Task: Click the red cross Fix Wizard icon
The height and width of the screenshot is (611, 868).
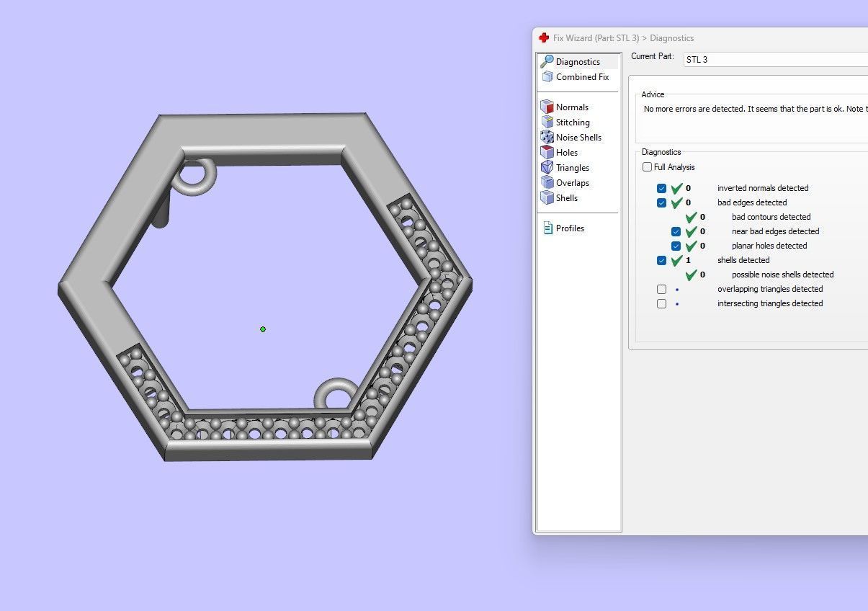Action: (544, 38)
